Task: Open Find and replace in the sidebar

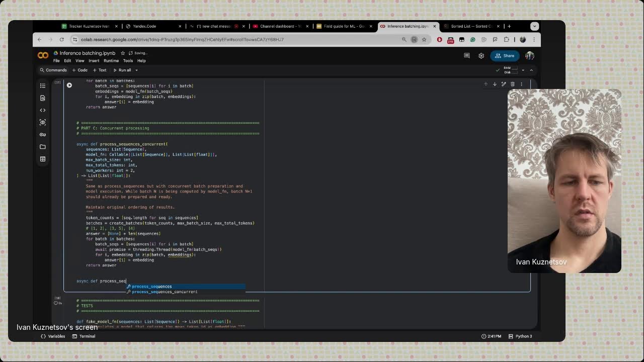Action: click(x=43, y=98)
